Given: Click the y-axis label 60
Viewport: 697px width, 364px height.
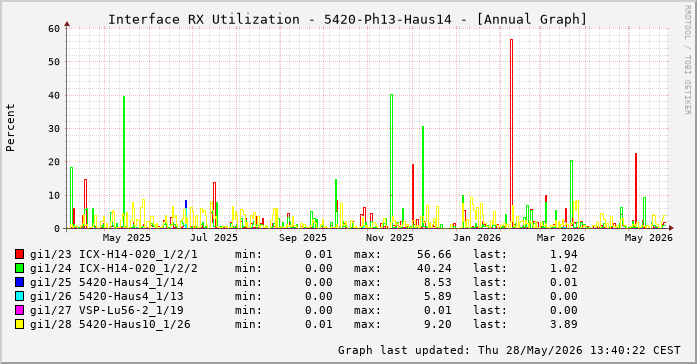Looking at the screenshot, I should (x=54, y=28).
